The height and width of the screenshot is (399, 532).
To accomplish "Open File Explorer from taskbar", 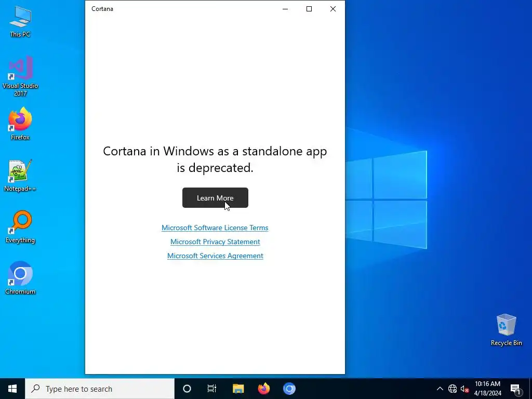I will [238, 389].
